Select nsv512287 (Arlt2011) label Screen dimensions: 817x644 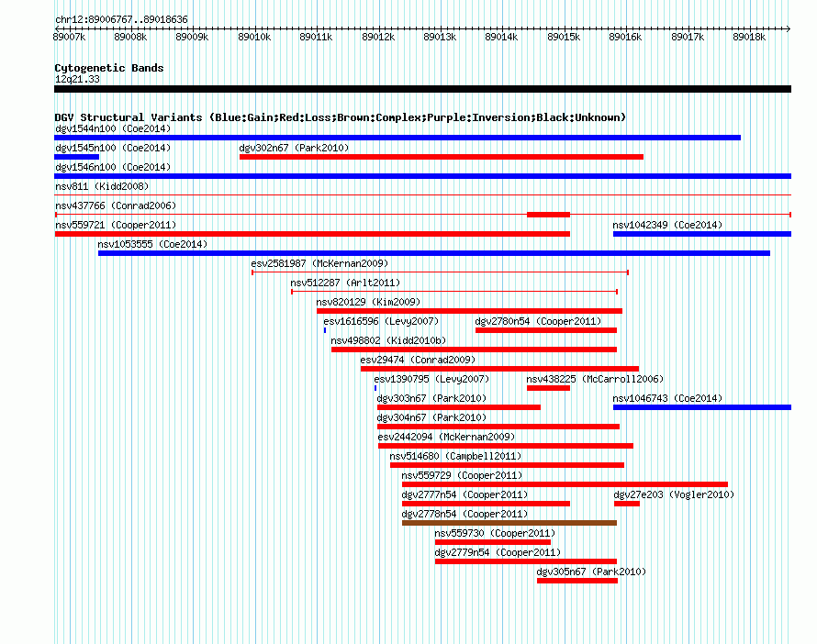(345, 283)
